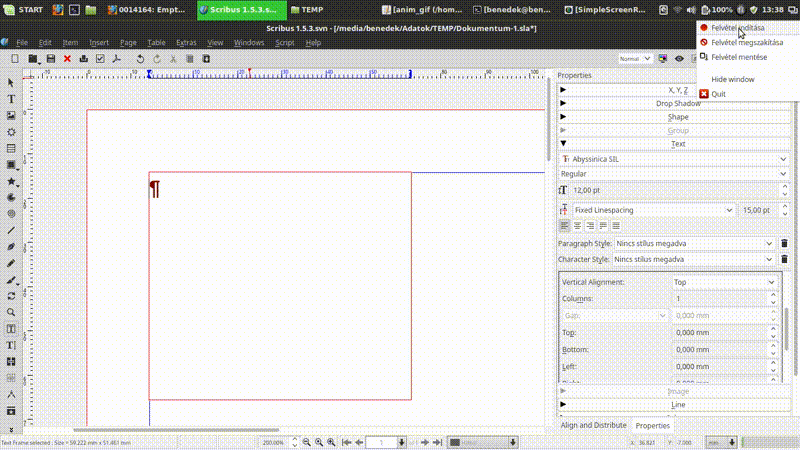Expand the Drop Shadow section

coord(677,104)
